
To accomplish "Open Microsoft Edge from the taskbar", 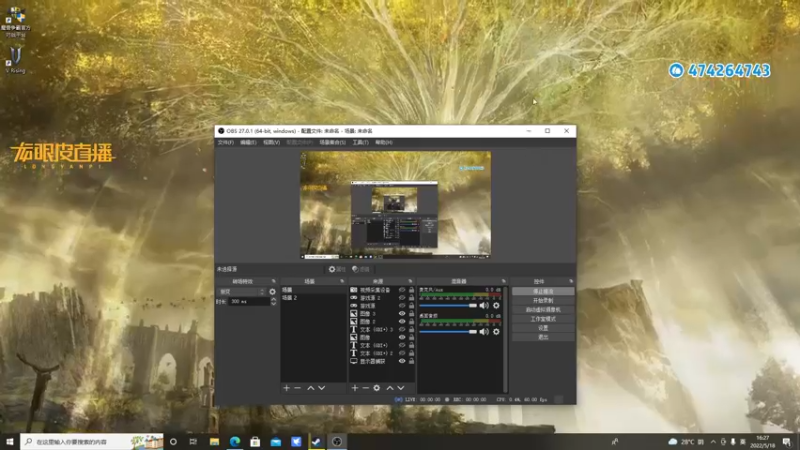I will coord(235,441).
